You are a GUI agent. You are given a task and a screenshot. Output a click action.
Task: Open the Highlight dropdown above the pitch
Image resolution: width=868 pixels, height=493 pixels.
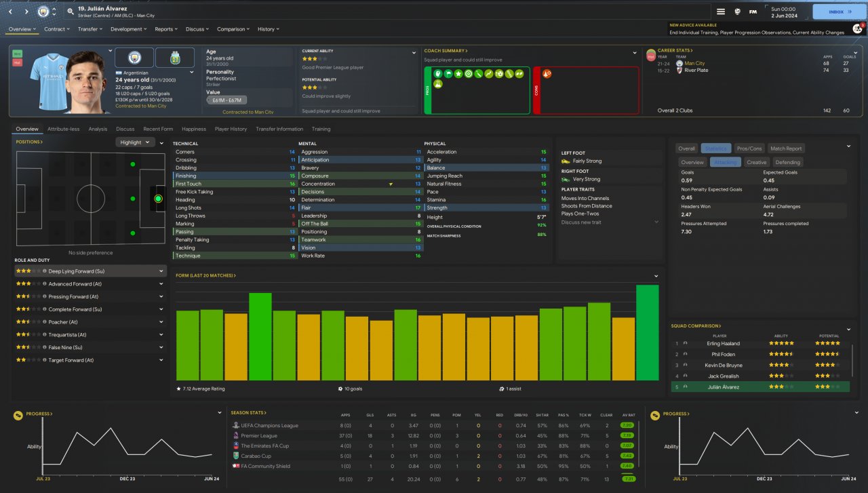click(x=135, y=142)
